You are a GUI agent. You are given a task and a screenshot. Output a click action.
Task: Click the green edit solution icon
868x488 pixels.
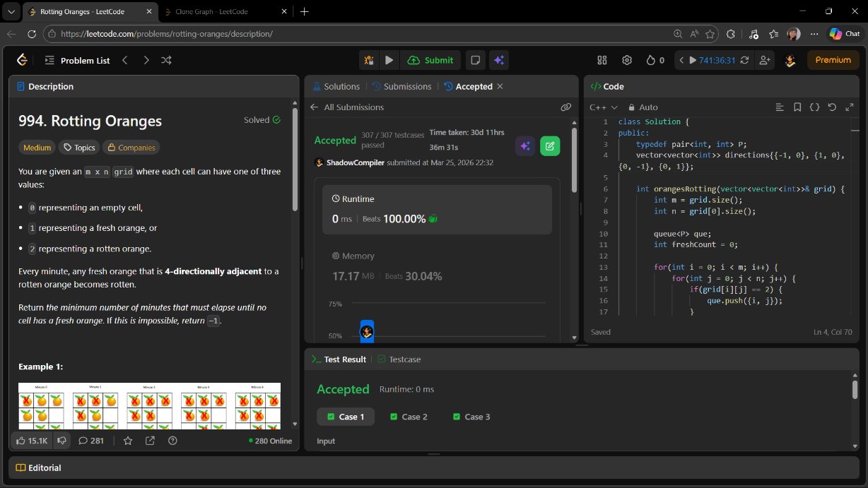point(550,145)
